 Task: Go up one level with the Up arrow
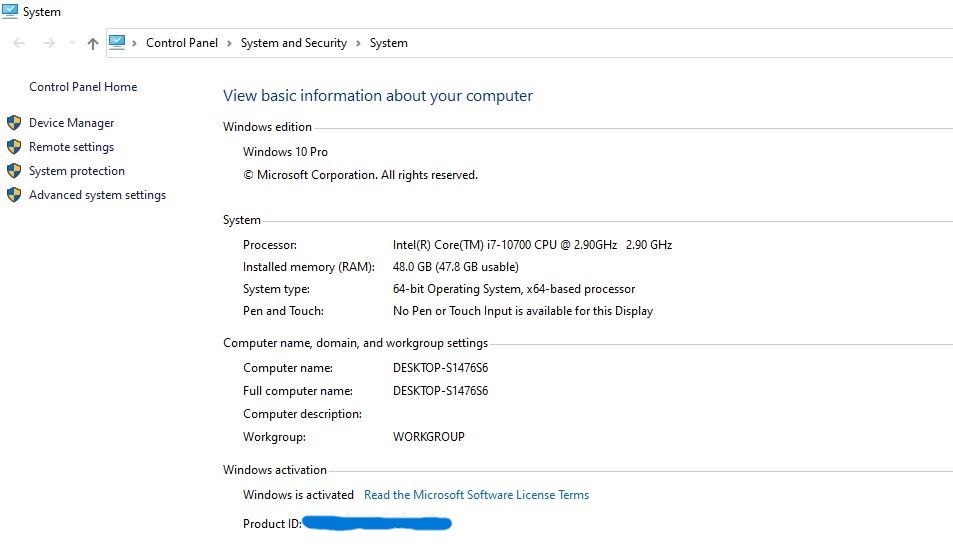93,43
